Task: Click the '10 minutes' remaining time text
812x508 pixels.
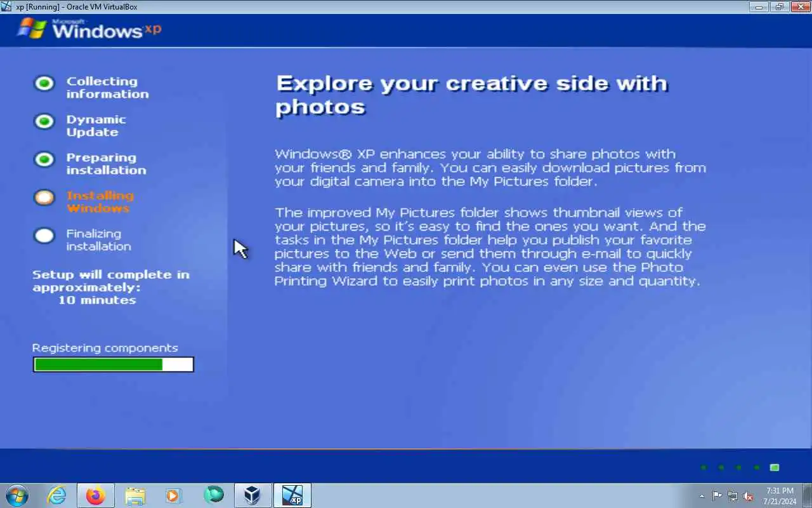Action: coord(97,300)
